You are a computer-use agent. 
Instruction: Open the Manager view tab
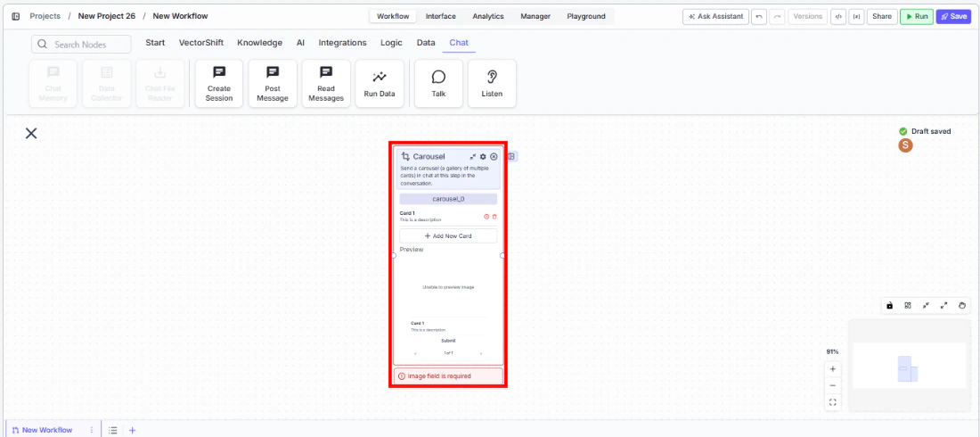tap(535, 16)
